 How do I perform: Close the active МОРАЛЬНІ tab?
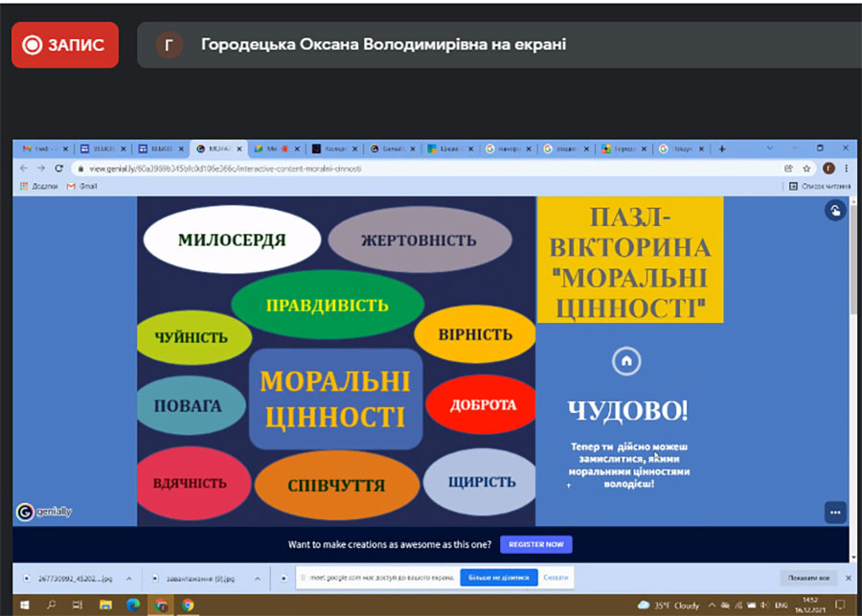[238, 148]
